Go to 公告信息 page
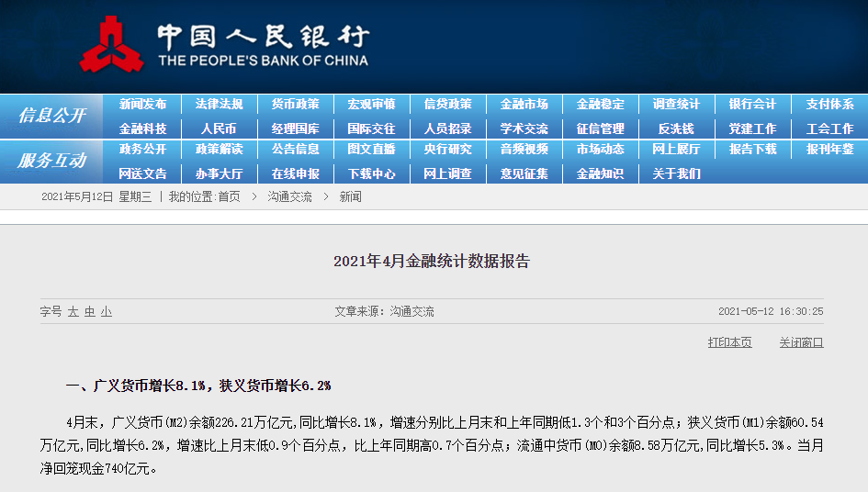 296,150
